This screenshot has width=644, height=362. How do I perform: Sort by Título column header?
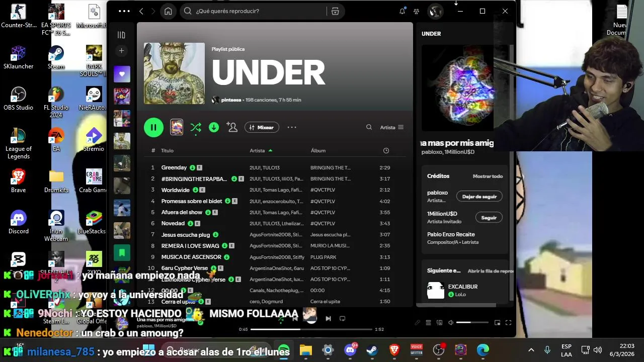click(x=167, y=150)
